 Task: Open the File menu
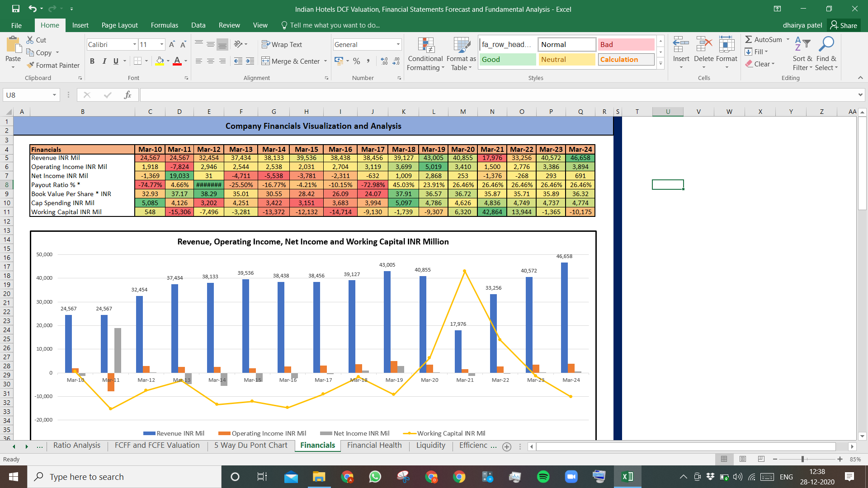tap(16, 25)
